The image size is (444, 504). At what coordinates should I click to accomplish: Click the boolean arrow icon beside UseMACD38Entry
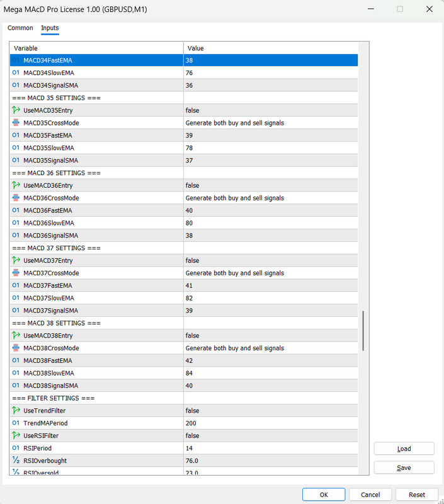pos(16,336)
